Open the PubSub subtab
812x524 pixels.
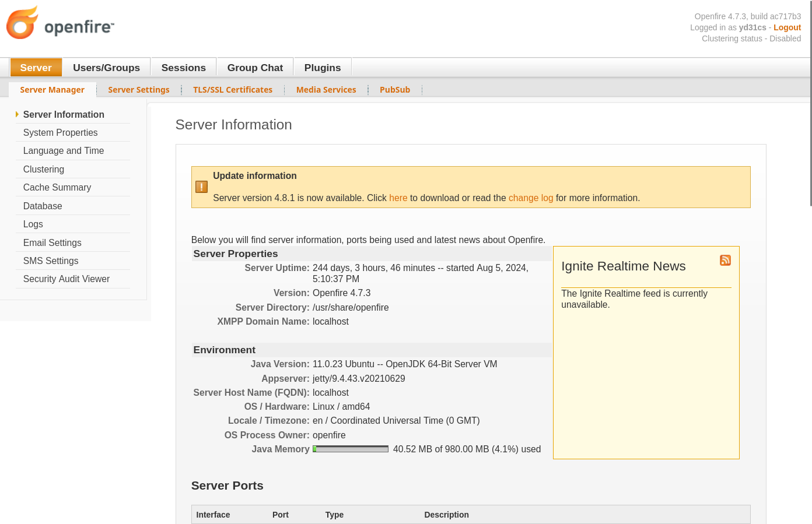pos(395,90)
